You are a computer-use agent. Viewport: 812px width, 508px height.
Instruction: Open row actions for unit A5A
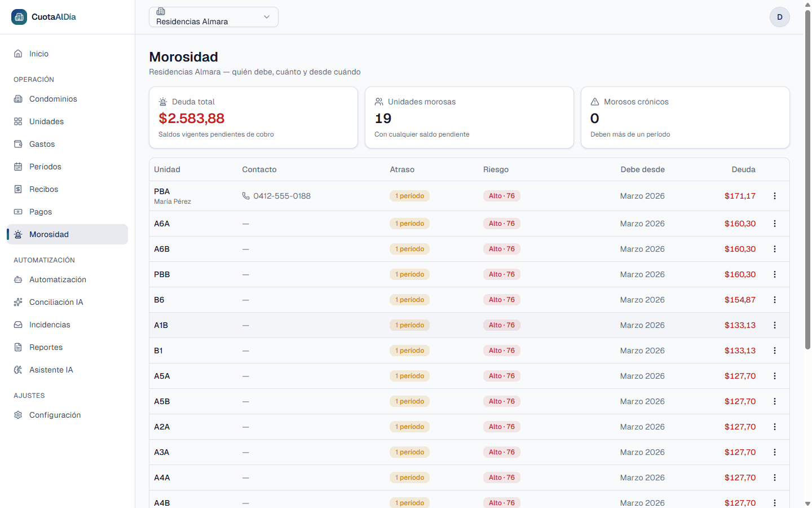[x=775, y=376]
